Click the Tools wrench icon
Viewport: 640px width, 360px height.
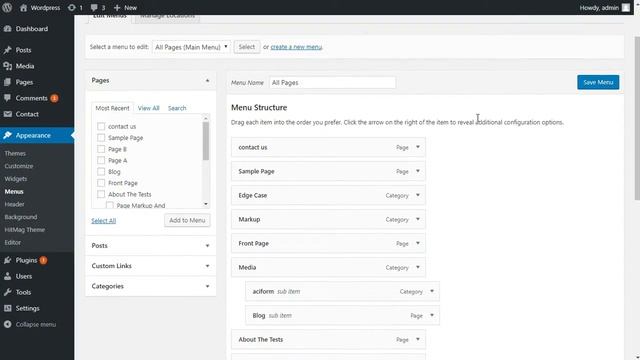click(7, 292)
